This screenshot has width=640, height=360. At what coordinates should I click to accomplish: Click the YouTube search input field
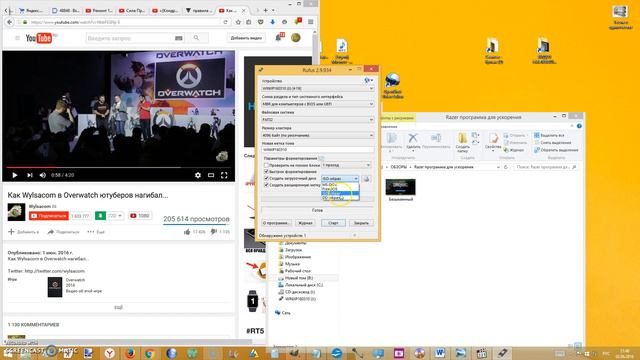point(129,38)
